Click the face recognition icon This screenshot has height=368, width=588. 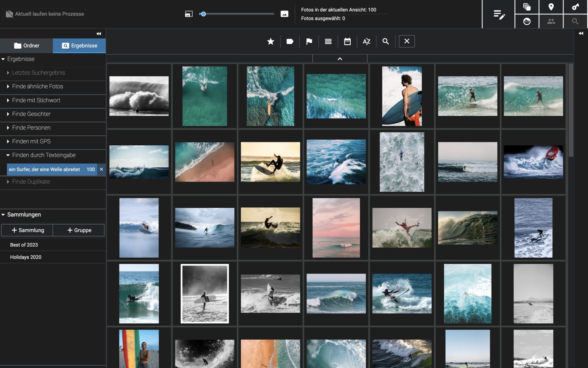pos(527,21)
